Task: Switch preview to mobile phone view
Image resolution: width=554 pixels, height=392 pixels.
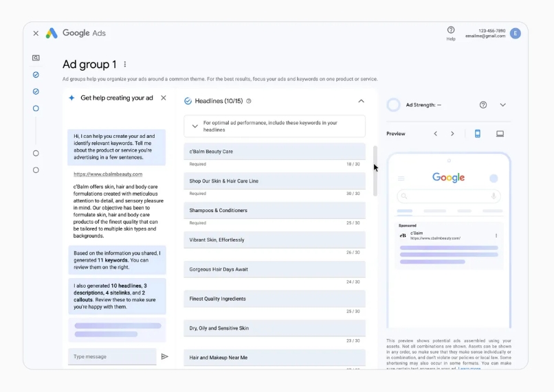Action: [477, 134]
